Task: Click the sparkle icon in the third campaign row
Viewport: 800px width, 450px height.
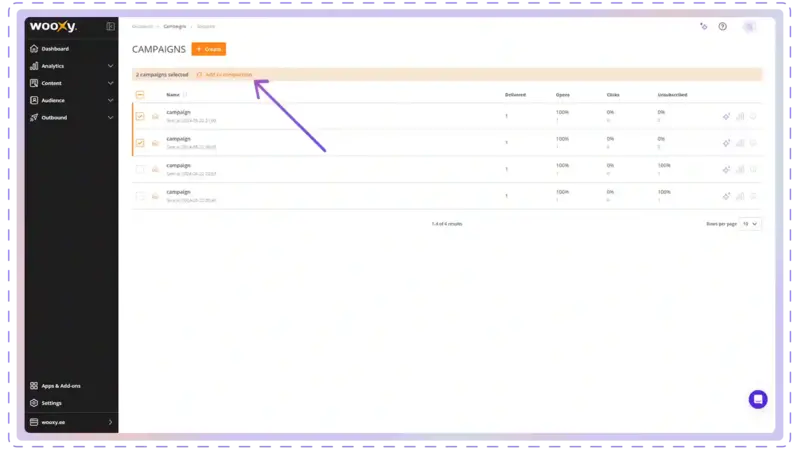Action: coord(727,169)
